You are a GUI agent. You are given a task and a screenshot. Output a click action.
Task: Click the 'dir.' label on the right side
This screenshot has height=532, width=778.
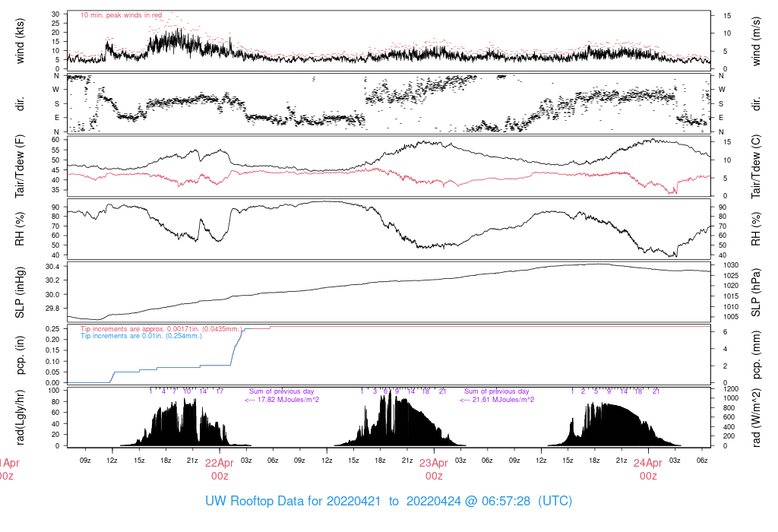point(756,103)
